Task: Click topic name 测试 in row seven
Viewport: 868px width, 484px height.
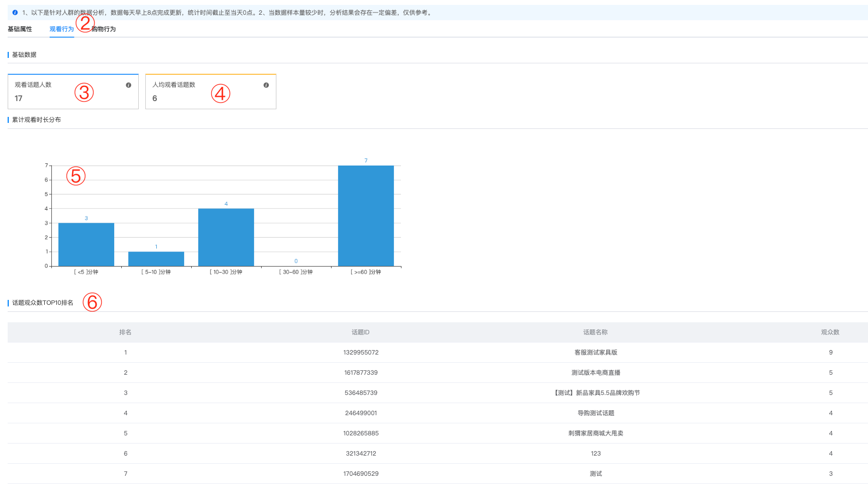Action: click(x=596, y=474)
